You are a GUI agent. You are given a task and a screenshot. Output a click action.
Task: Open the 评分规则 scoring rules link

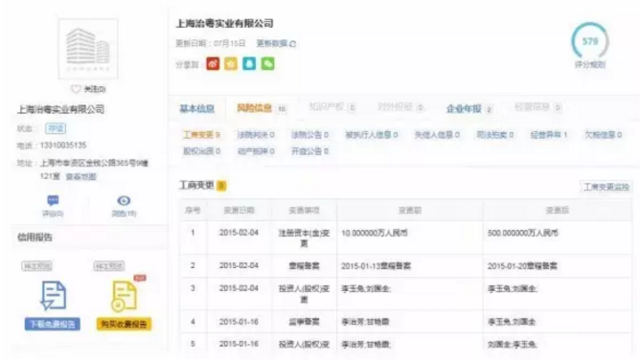click(x=590, y=64)
